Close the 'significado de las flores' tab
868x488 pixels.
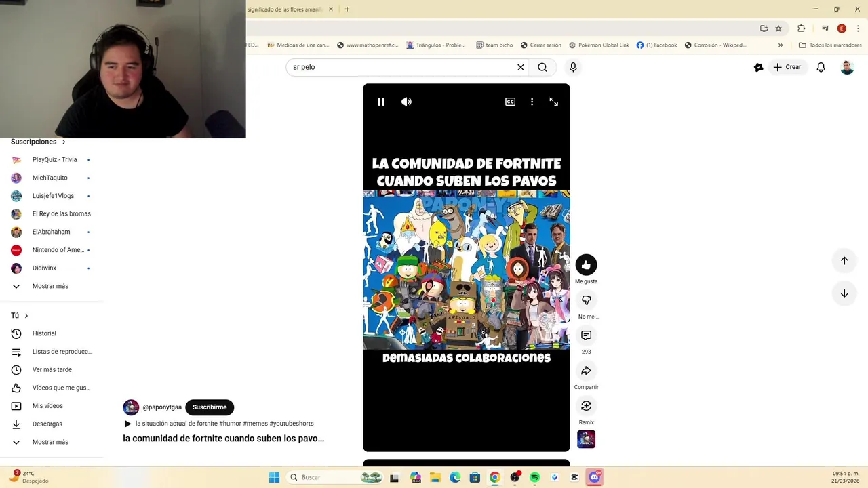(331, 9)
